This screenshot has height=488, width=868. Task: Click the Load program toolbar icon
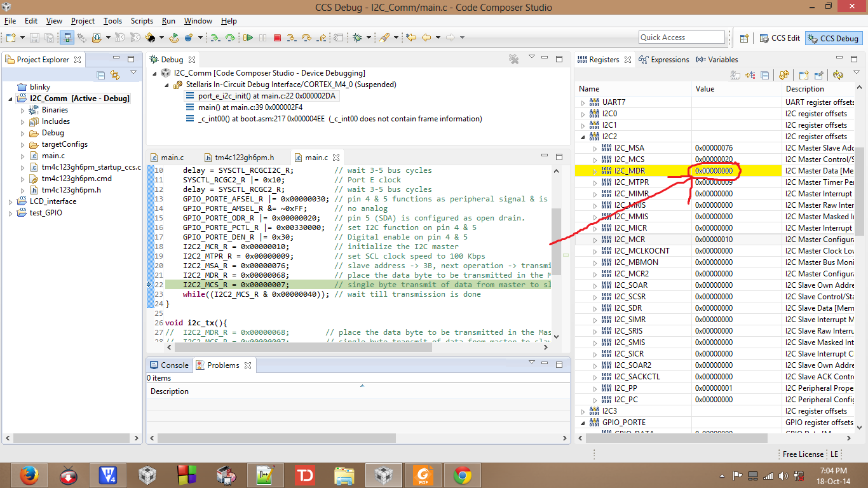(x=97, y=38)
